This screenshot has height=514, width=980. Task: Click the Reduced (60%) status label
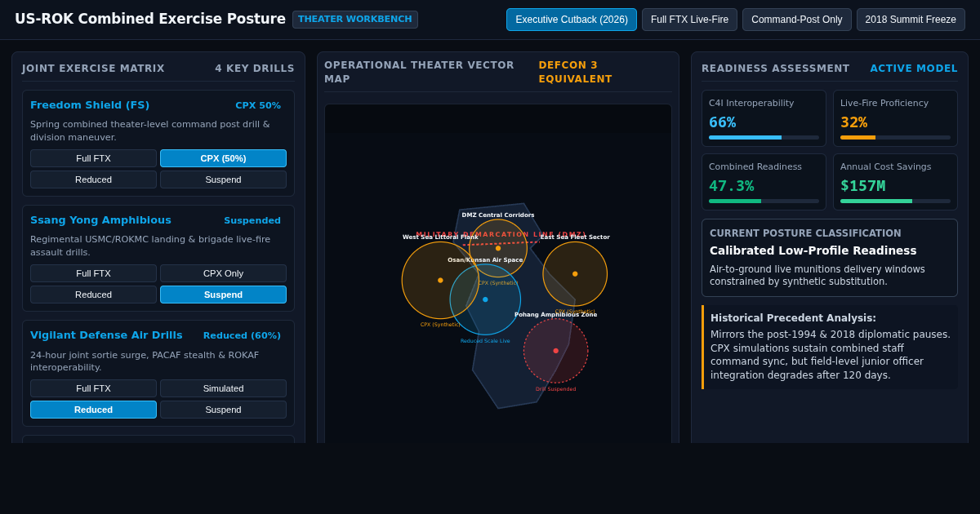242,335
